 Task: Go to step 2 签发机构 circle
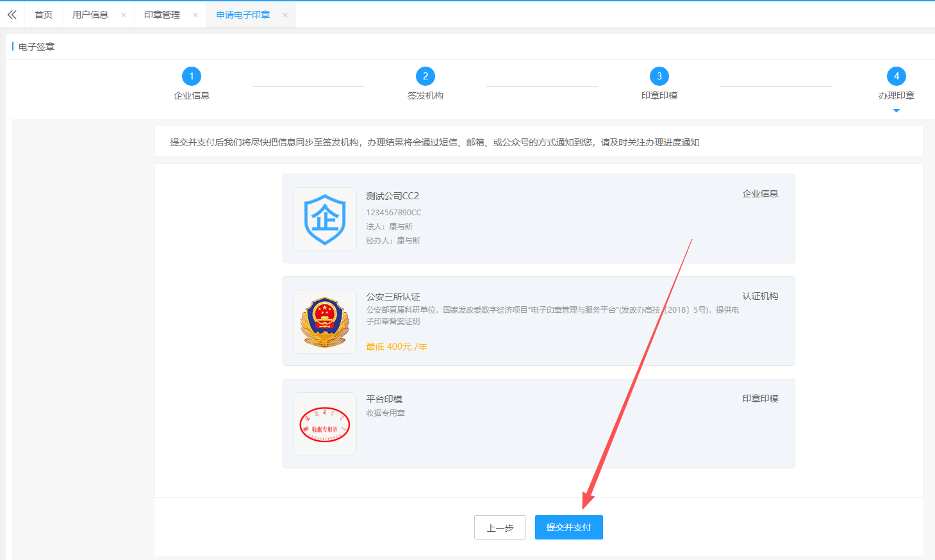426,76
